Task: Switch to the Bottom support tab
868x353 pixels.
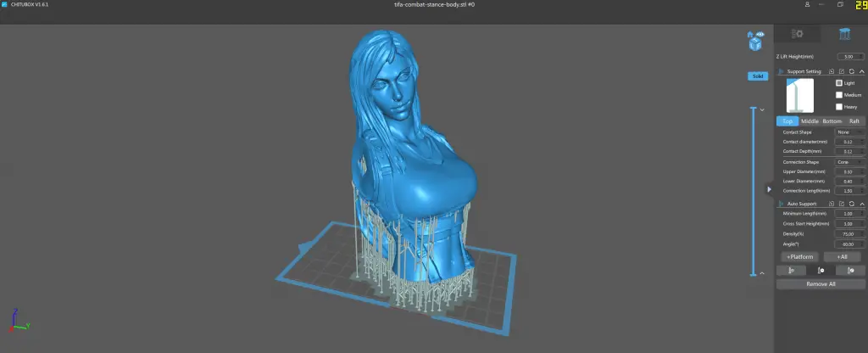Action: 832,120
